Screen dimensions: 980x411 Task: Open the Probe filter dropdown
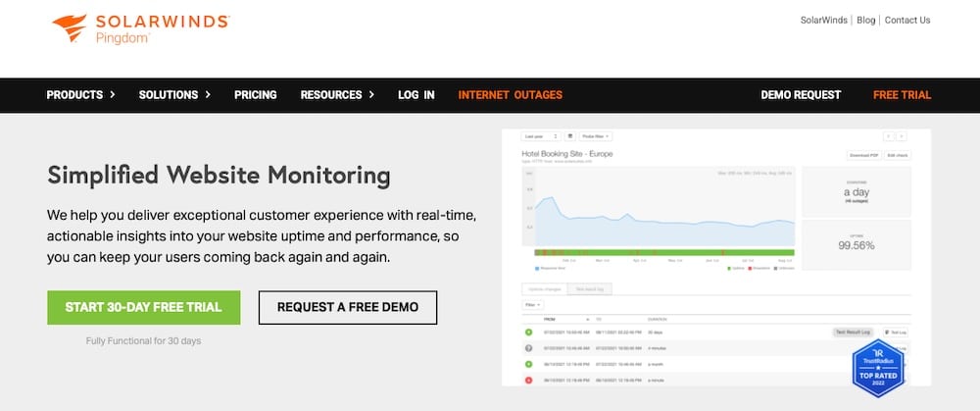click(596, 136)
